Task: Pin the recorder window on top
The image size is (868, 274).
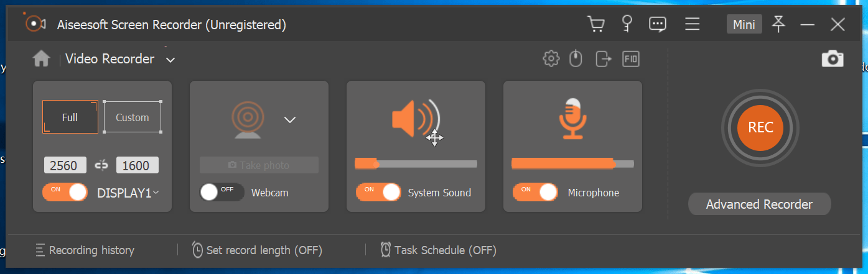Action: 778,24
